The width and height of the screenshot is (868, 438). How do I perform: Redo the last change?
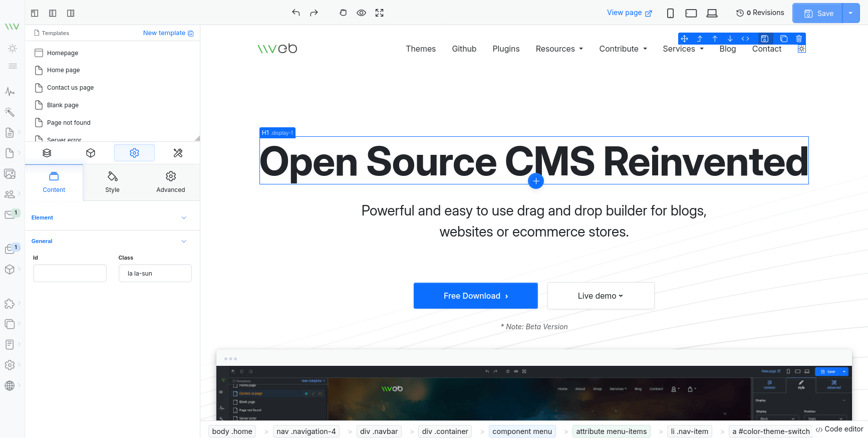[314, 13]
